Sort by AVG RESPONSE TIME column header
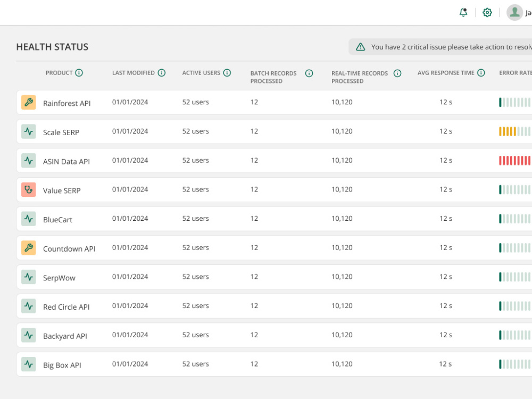The height and width of the screenshot is (399, 532). click(446, 72)
